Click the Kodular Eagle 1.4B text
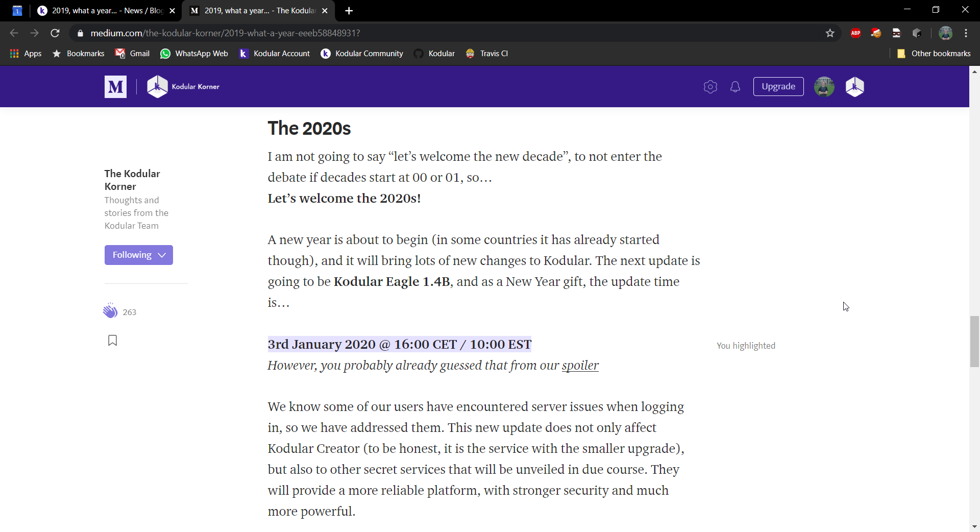The width and height of the screenshot is (980, 532). click(392, 282)
